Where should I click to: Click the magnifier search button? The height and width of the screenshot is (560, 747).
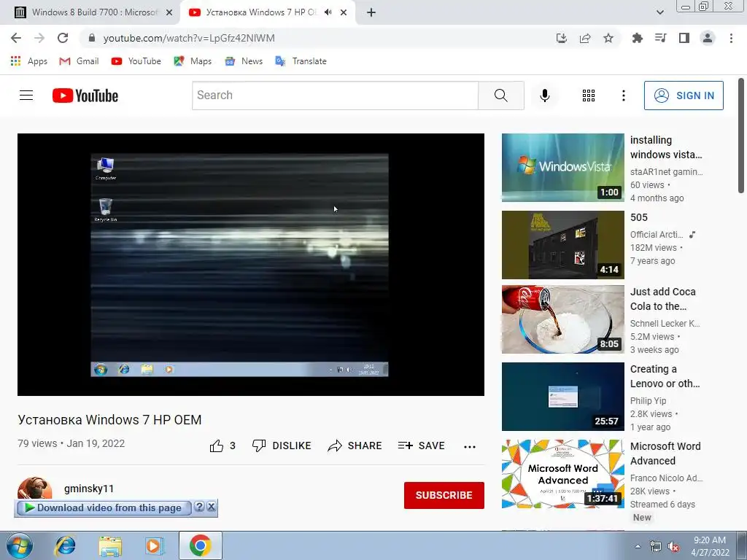coord(500,96)
